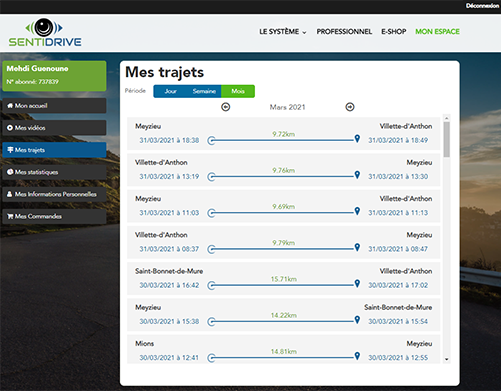Image resolution: width=501 pixels, height=391 pixels.
Task: Click play icon beside Mes vidéos
Action: pyautogui.click(x=10, y=128)
